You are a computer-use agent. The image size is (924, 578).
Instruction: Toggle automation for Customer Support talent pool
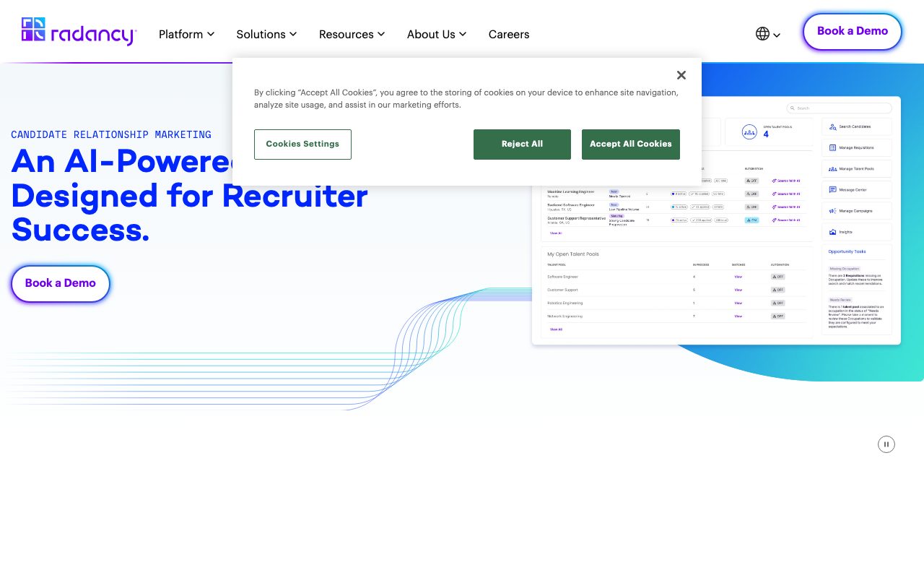[777, 290]
